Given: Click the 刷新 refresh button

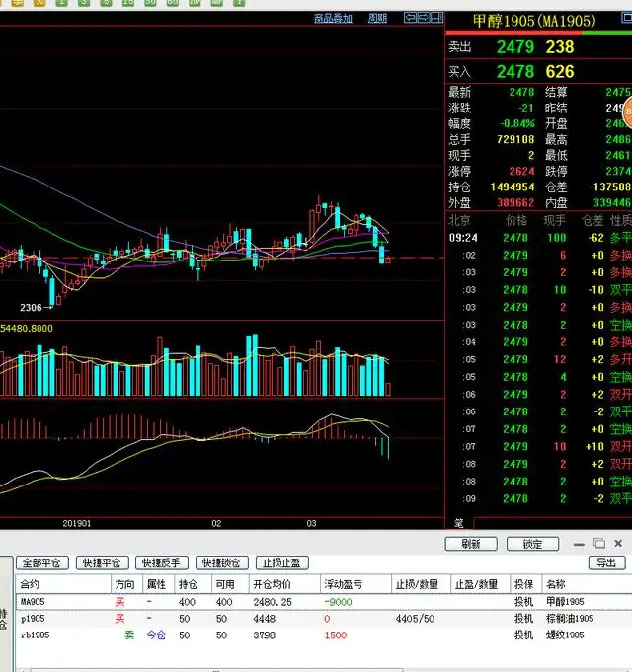Looking at the screenshot, I should (x=471, y=544).
